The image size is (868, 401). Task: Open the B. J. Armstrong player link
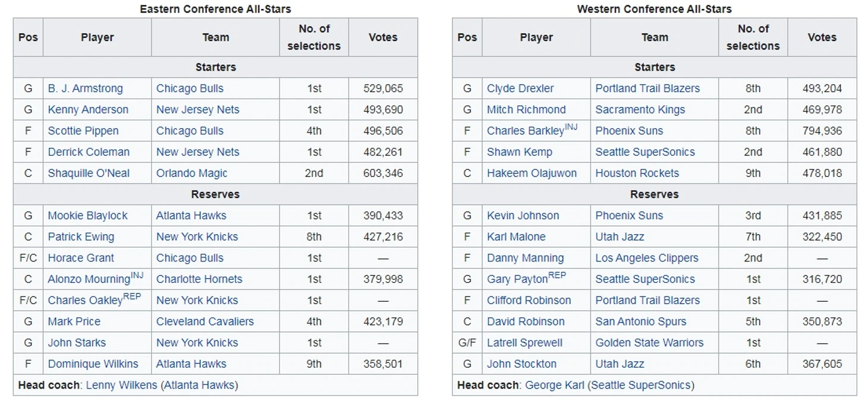tap(85, 89)
